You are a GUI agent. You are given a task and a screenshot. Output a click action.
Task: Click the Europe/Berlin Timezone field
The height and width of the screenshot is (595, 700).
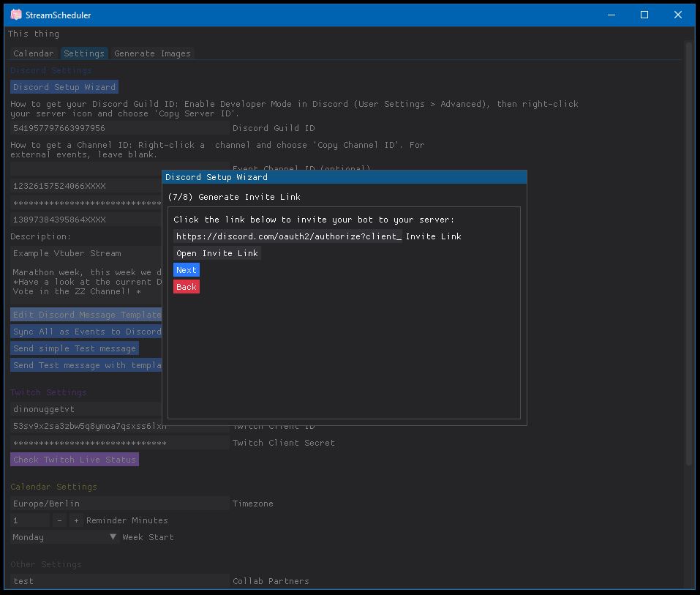117,503
